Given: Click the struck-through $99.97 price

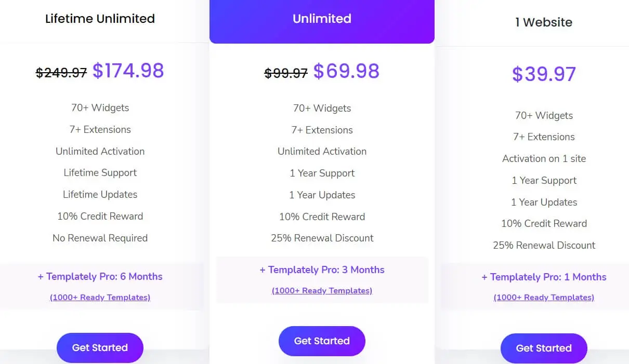Looking at the screenshot, I should [286, 73].
